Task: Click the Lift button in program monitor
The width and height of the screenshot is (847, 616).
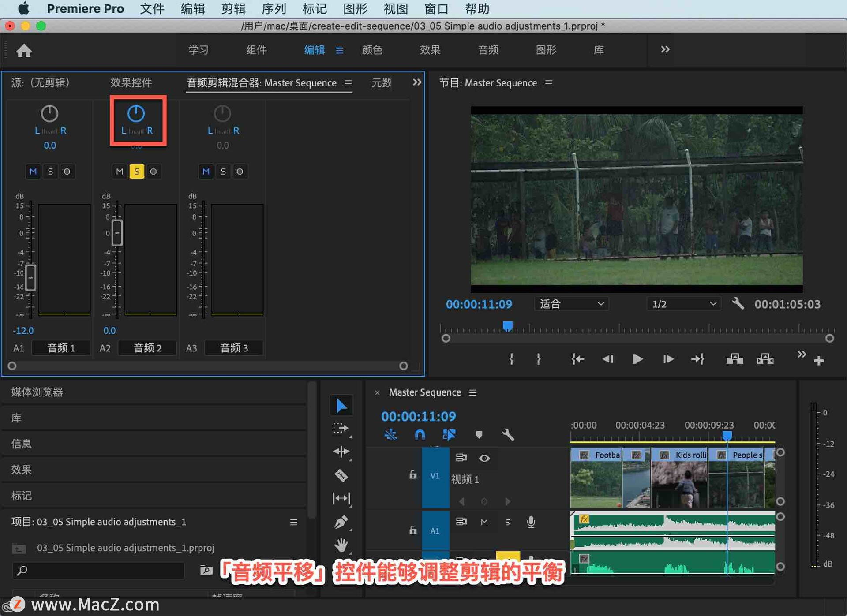Action: [735, 359]
